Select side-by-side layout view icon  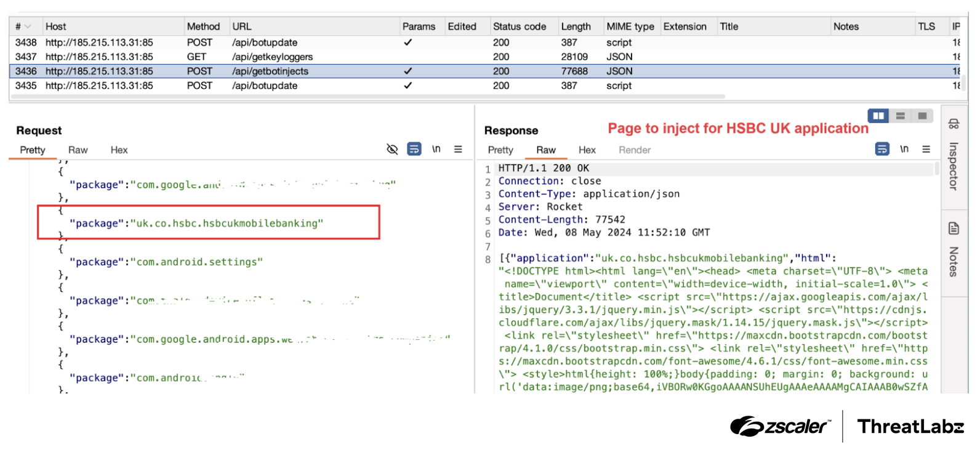click(x=878, y=116)
